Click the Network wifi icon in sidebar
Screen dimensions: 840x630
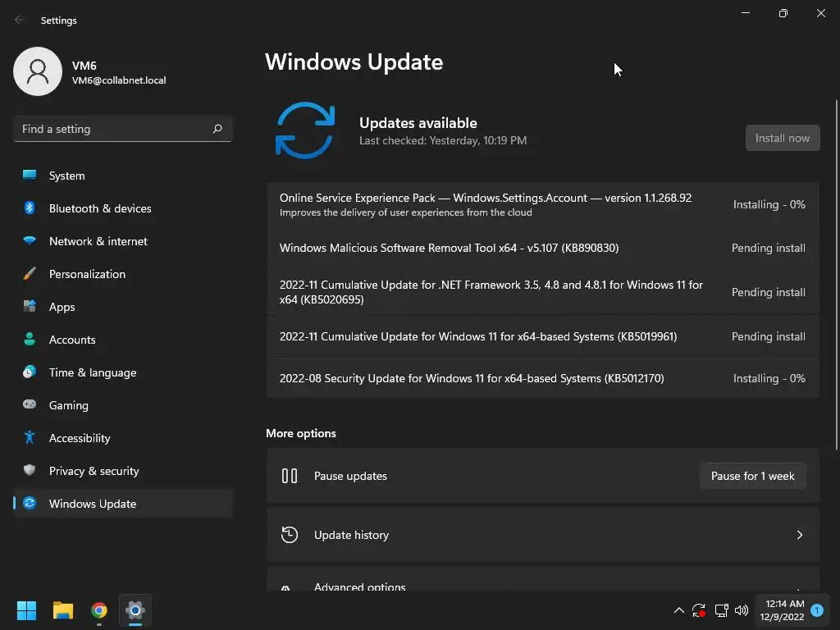30,240
